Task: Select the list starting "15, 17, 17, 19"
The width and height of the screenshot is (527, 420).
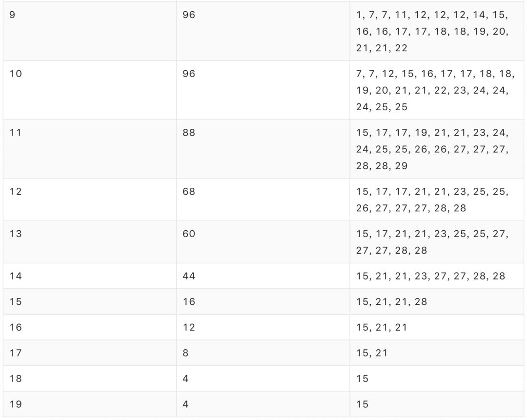Action: 432,149
